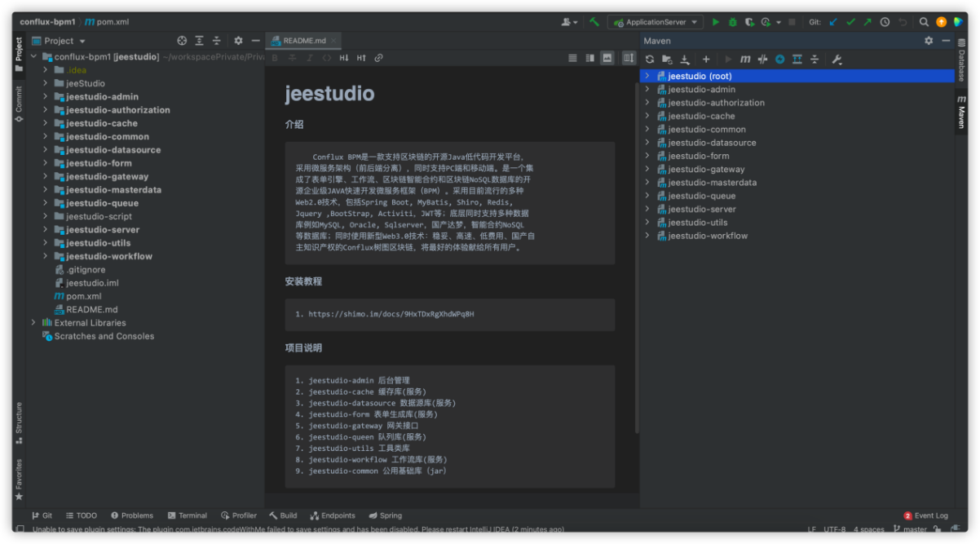
Task: Run the ApplicationServer configuration
Action: click(x=716, y=22)
